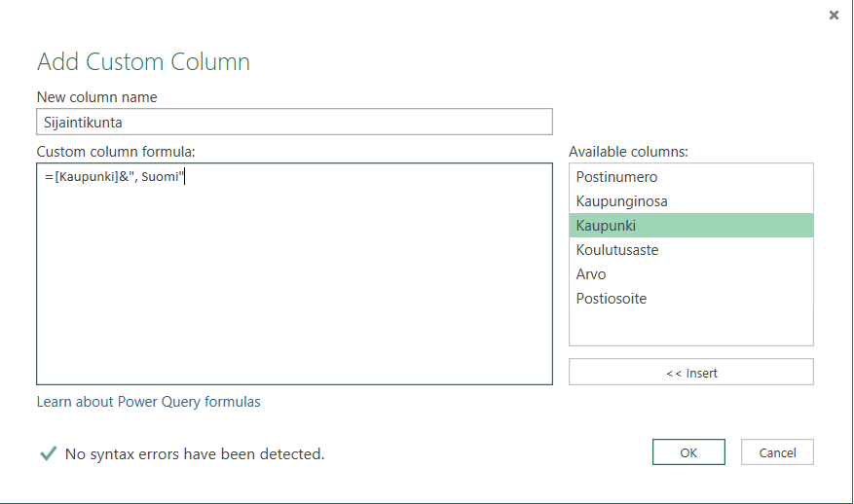Choose Koulutusaste in the column list
This screenshot has height=504, width=854.
point(617,250)
